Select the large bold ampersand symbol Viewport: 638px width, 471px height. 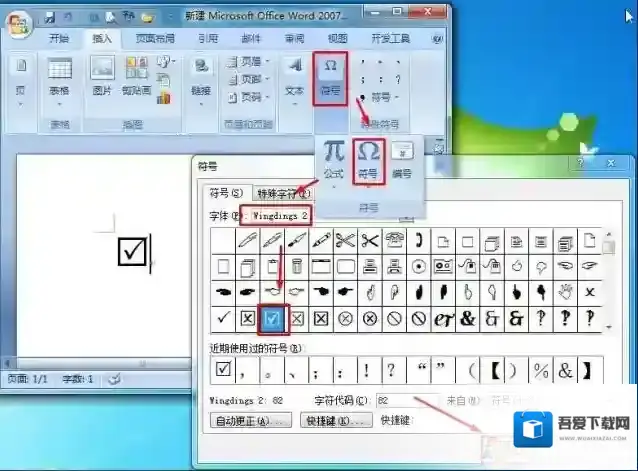(x=468, y=318)
